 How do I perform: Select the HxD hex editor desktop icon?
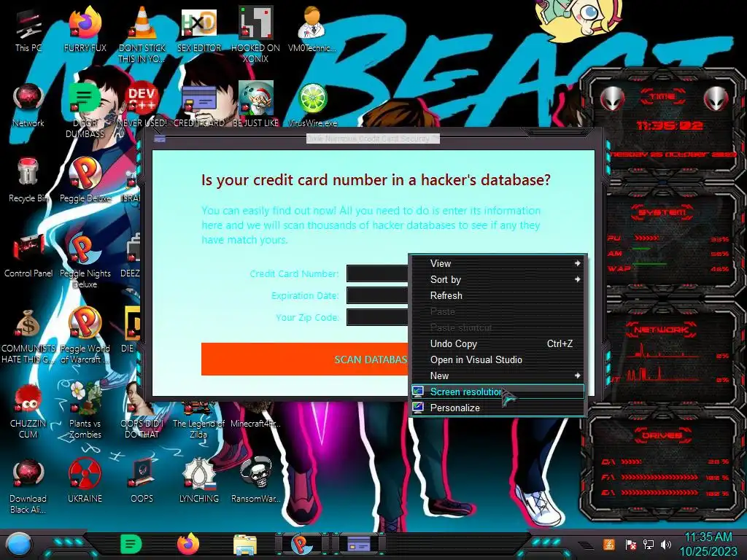[x=199, y=31]
